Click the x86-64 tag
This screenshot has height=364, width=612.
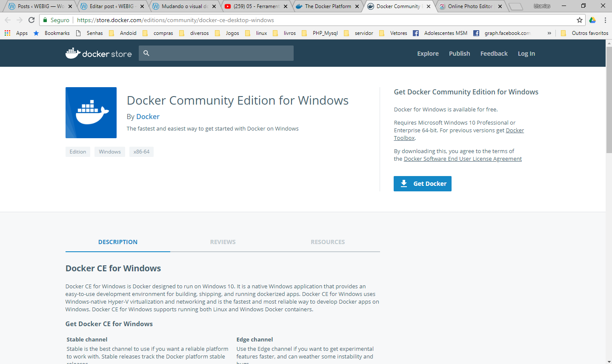pos(141,152)
